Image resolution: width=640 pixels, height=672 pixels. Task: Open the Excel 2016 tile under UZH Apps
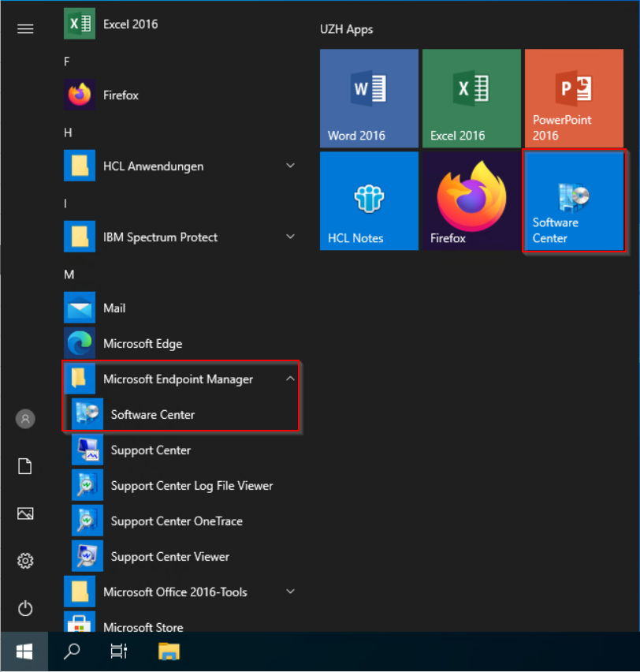coord(471,98)
